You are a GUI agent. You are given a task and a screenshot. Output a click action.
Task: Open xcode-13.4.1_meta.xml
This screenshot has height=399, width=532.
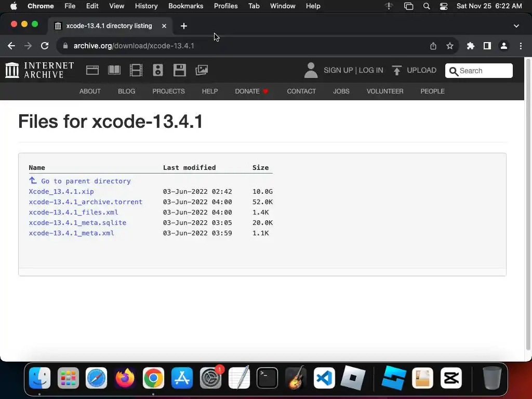point(72,233)
